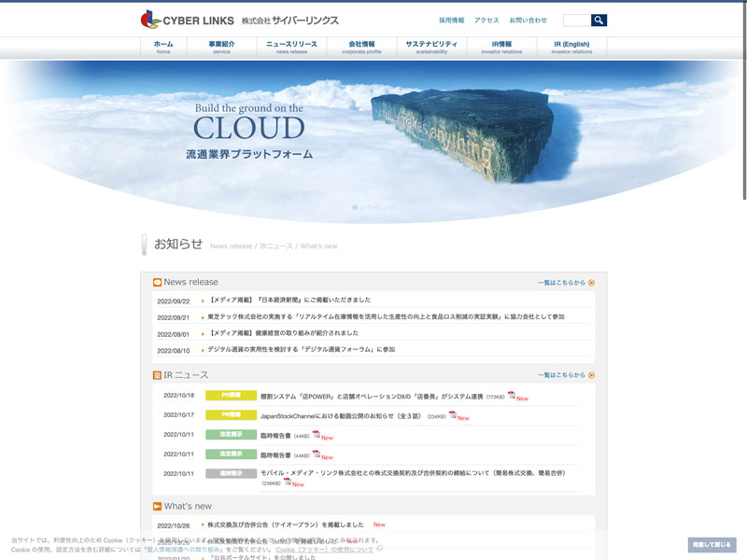Open PDF icon for 店POWER news item
Image resolution: width=747 pixels, height=560 pixels.
[512, 396]
